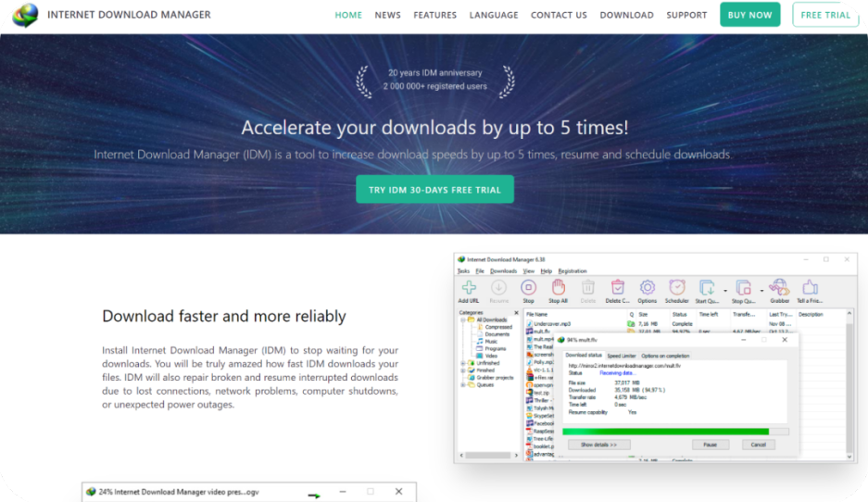This screenshot has height=502, width=868.
Task: Open the Downloads menu in IDM
Action: [503, 271]
